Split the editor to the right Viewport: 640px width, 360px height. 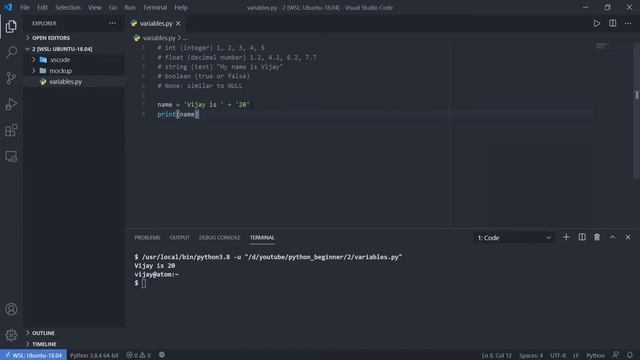click(613, 24)
